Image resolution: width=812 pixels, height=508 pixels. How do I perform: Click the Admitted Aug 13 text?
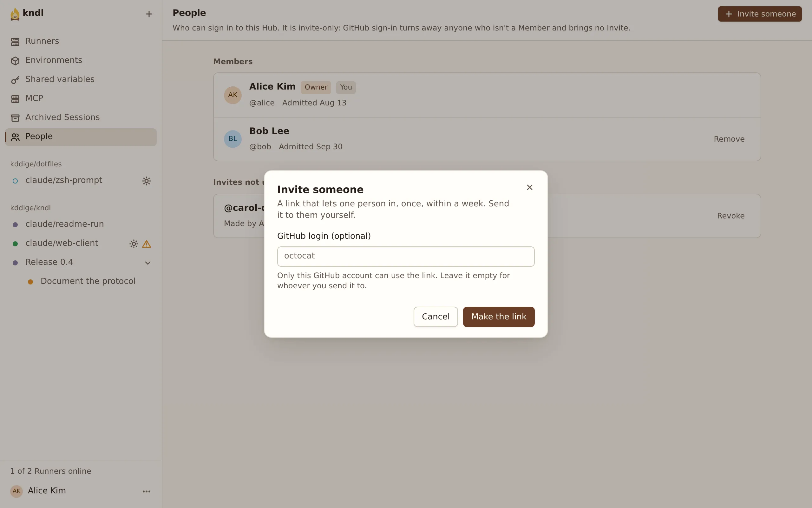click(x=314, y=103)
